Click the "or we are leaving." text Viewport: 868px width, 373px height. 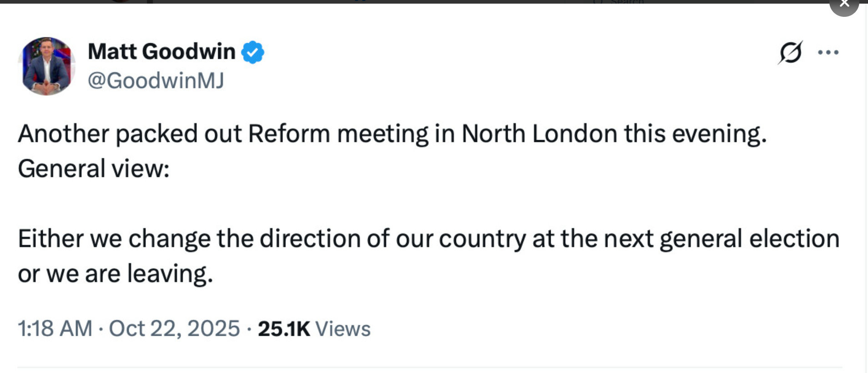tap(115, 274)
